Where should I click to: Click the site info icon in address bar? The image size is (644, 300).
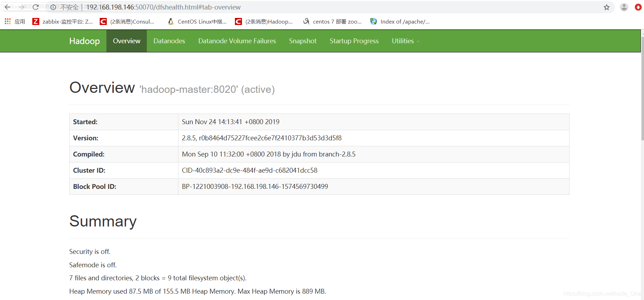53,7
